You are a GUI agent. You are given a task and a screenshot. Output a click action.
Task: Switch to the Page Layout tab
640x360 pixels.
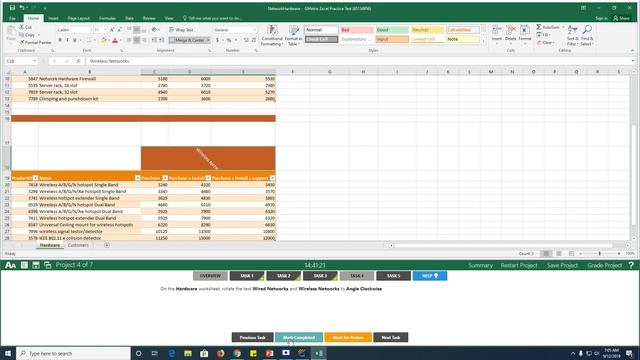(x=78, y=18)
